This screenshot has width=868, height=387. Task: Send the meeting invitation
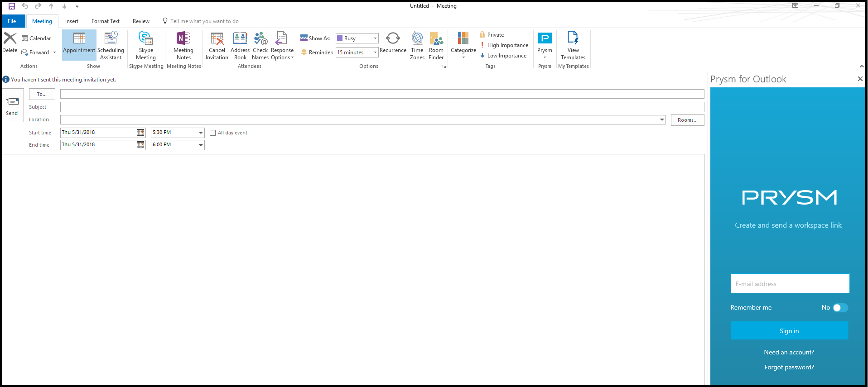(12, 105)
